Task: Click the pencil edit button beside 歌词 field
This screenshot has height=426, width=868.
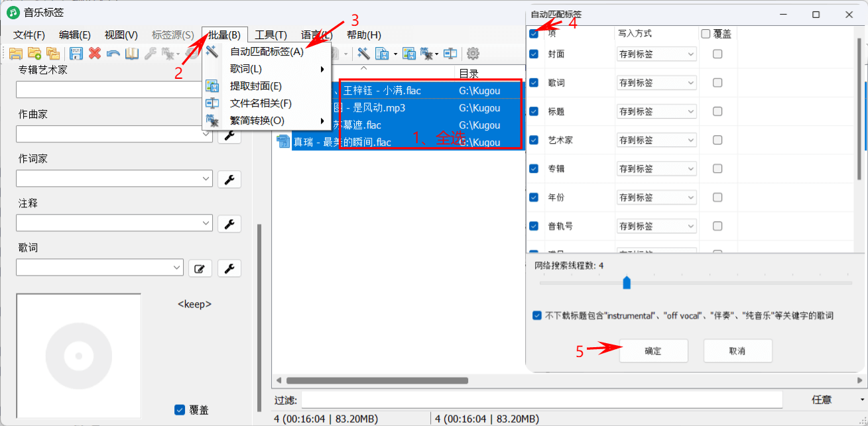Action: (x=200, y=268)
